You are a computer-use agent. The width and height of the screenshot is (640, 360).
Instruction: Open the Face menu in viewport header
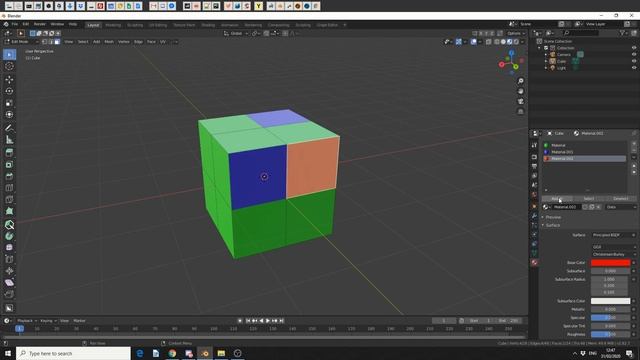151,42
